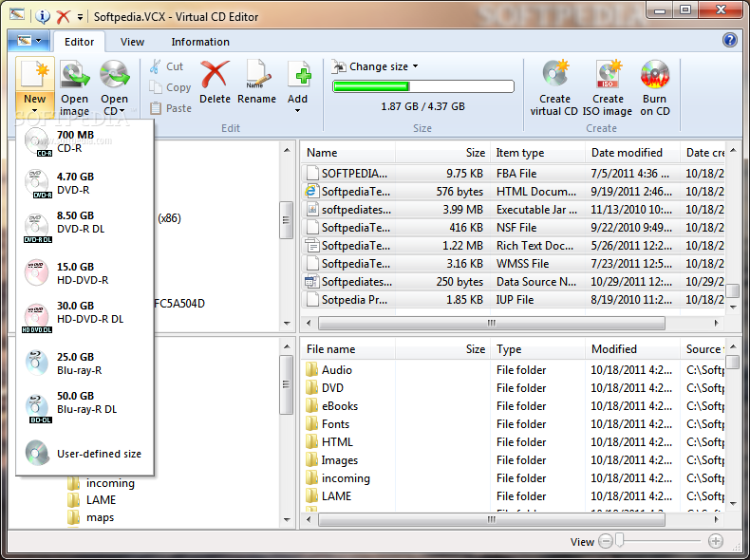Click the Cut scissors button

point(166,66)
